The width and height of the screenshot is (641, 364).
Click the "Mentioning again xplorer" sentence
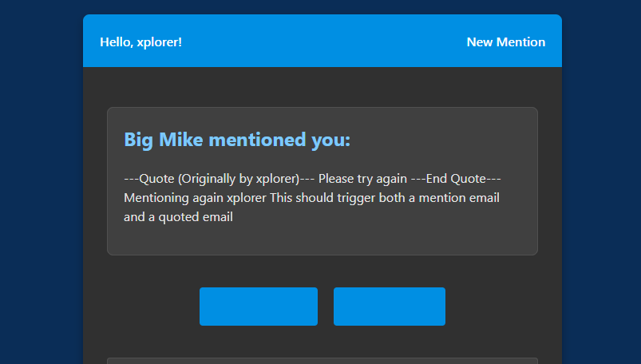pos(195,198)
